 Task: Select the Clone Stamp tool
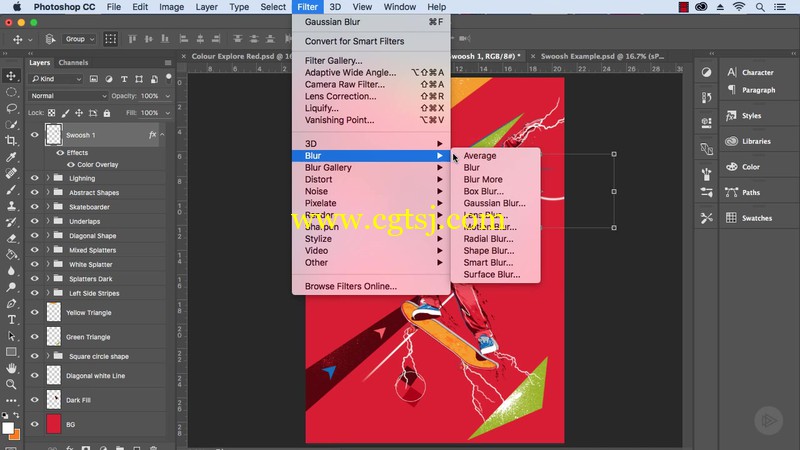coord(11,206)
